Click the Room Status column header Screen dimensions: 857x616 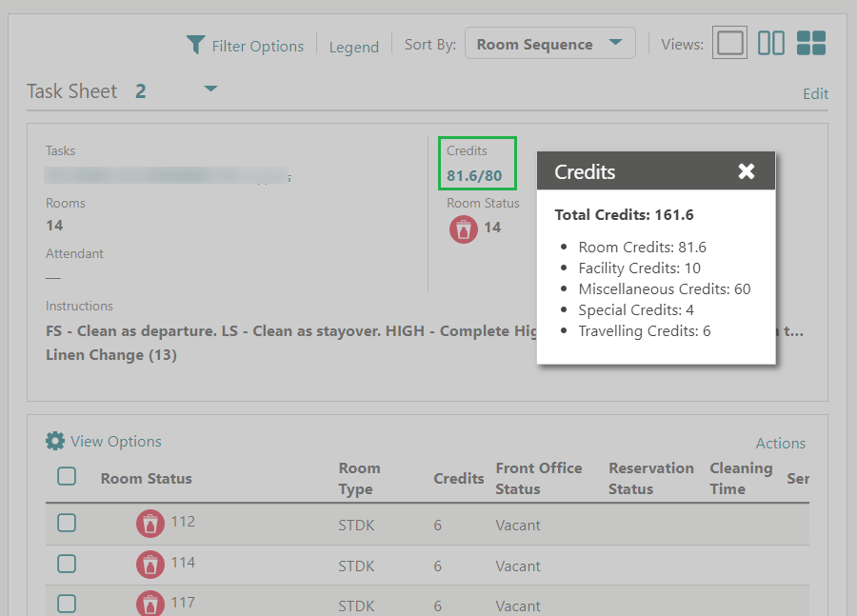[146, 478]
